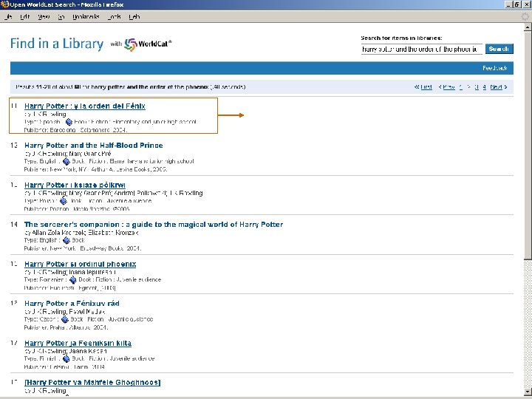The image size is (532, 399).
Task: Go to the Prev results page
Action: click(x=446, y=87)
